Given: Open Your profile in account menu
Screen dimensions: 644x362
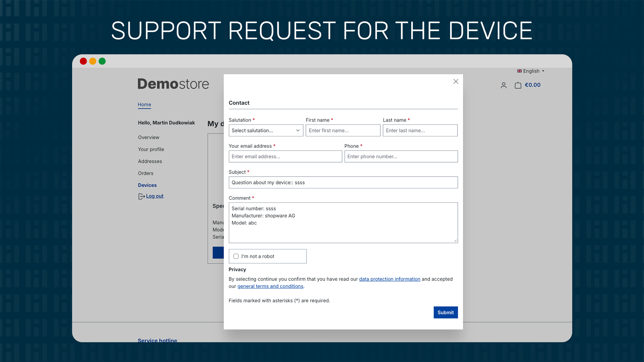Looking at the screenshot, I should point(151,149).
